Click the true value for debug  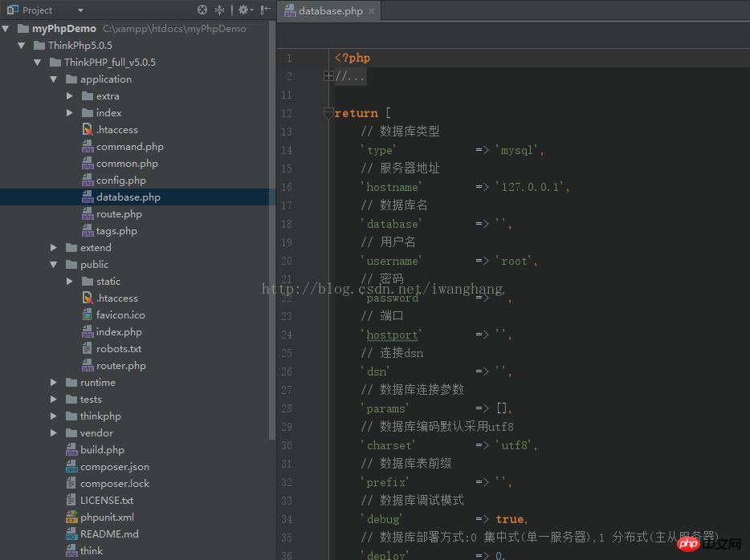510,519
